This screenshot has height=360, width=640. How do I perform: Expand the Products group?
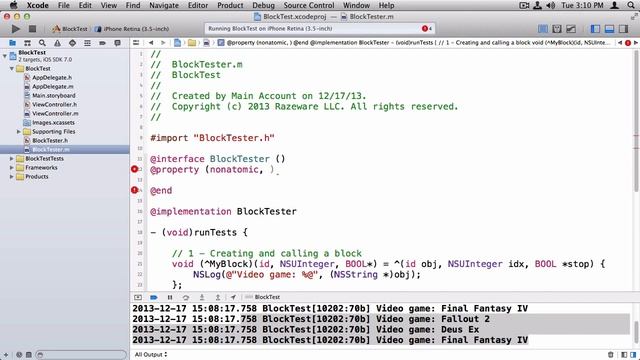tap(12, 176)
